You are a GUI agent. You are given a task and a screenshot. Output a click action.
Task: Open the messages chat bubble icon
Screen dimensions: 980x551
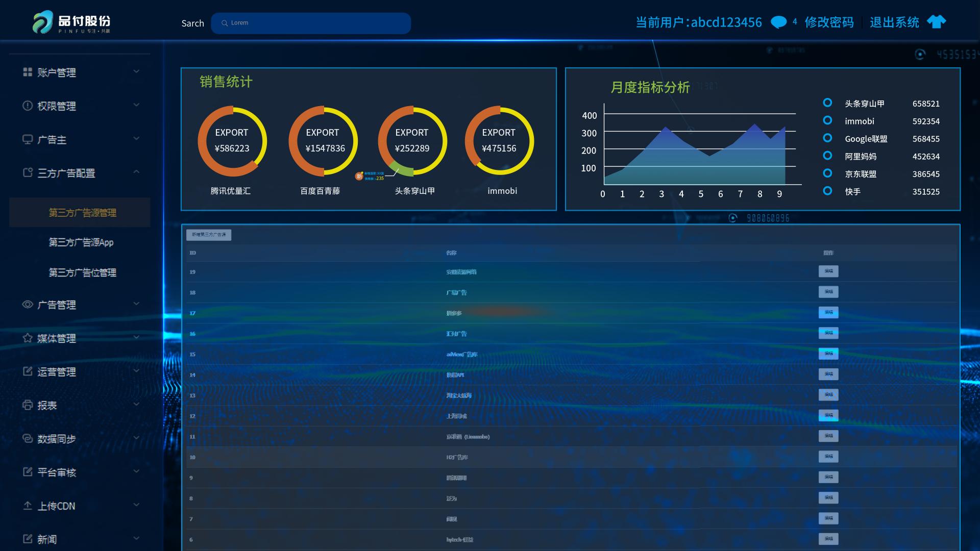(x=778, y=22)
